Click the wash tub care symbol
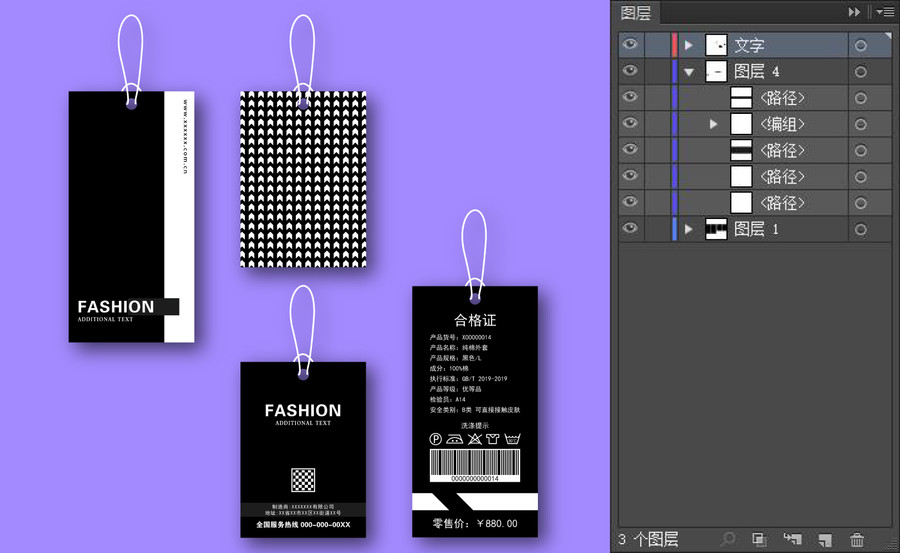The height and width of the screenshot is (553, 900). click(x=512, y=439)
